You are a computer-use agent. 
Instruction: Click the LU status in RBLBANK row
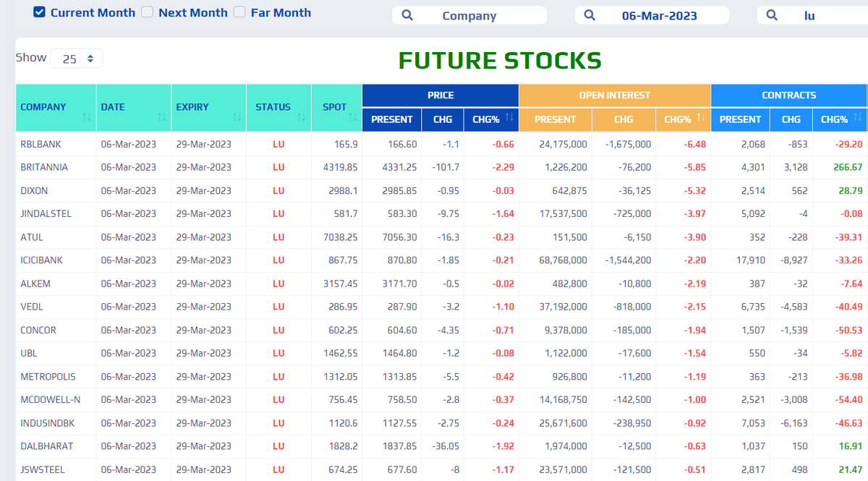point(278,144)
